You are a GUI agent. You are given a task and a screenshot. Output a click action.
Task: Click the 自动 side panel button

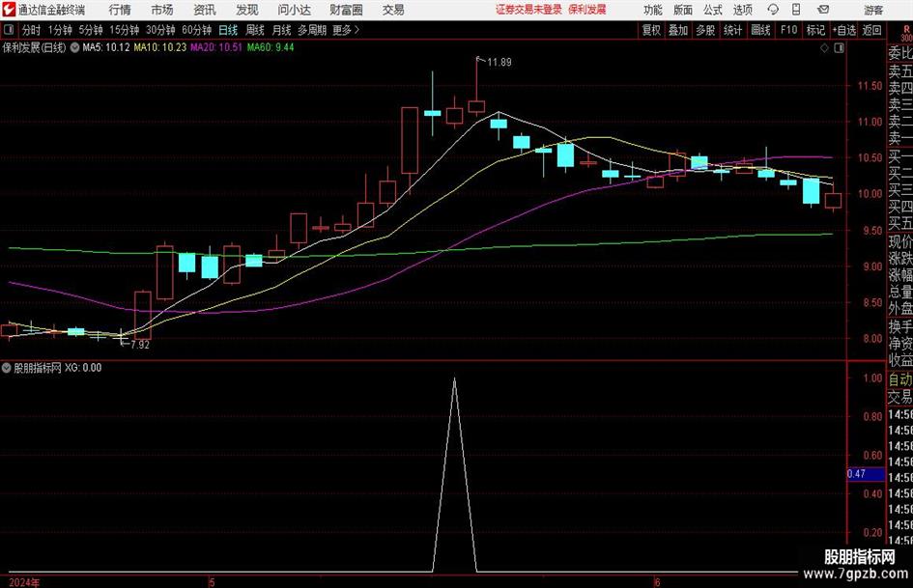tap(899, 379)
